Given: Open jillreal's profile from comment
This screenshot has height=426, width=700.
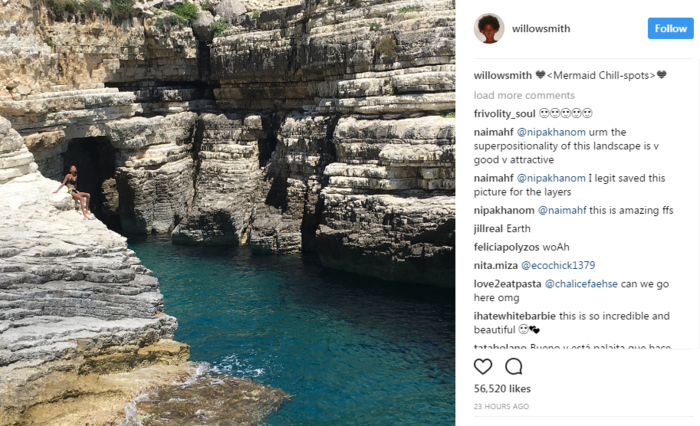Looking at the screenshot, I should (490, 229).
